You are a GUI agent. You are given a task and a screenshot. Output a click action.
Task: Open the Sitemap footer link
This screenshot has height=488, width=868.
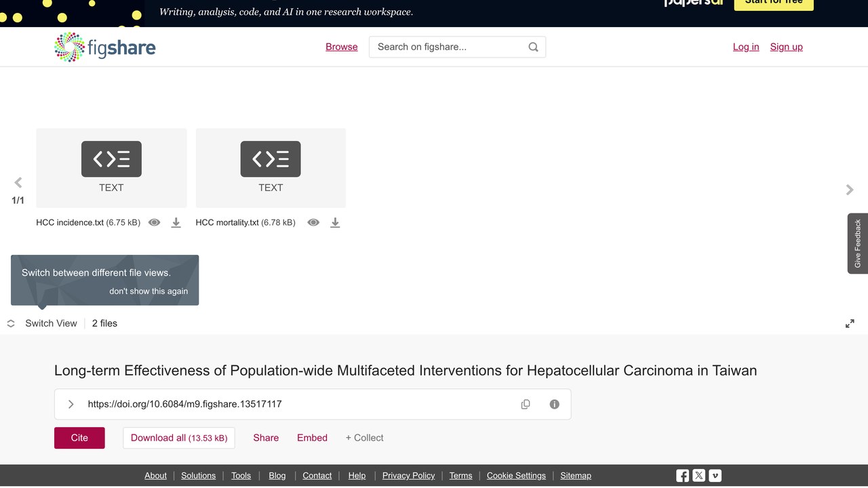(576, 476)
